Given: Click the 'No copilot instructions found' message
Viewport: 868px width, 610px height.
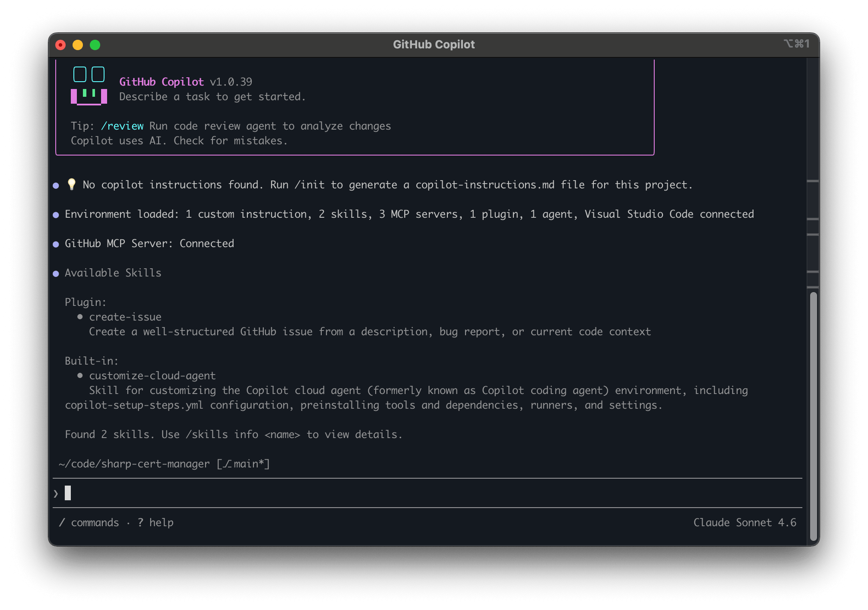Looking at the screenshot, I should pyautogui.click(x=387, y=185).
